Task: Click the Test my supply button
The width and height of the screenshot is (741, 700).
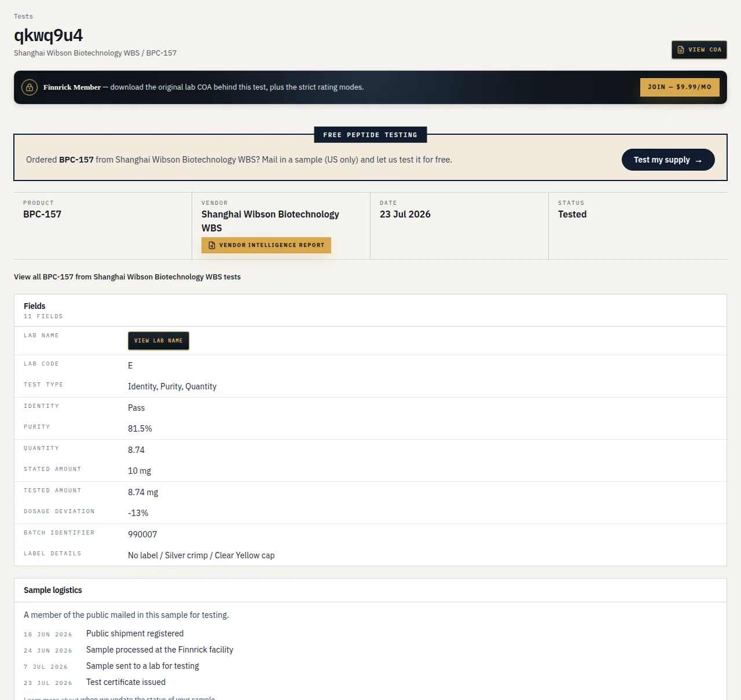Action: pos(668,160)
